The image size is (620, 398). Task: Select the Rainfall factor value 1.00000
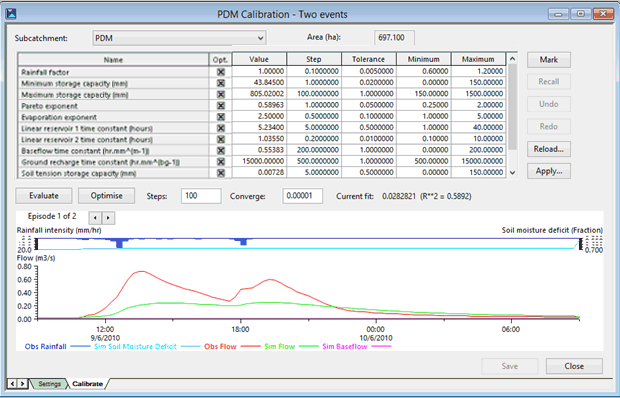259,71
